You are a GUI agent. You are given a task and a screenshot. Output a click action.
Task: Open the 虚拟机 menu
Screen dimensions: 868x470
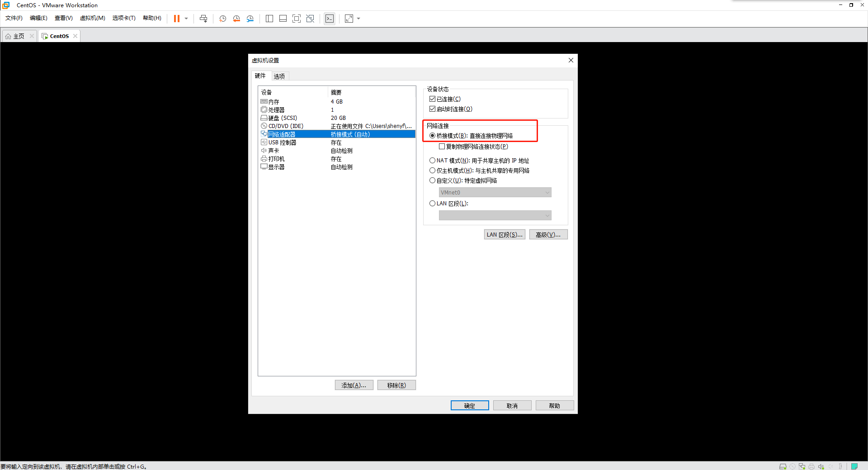coord(92,18)
